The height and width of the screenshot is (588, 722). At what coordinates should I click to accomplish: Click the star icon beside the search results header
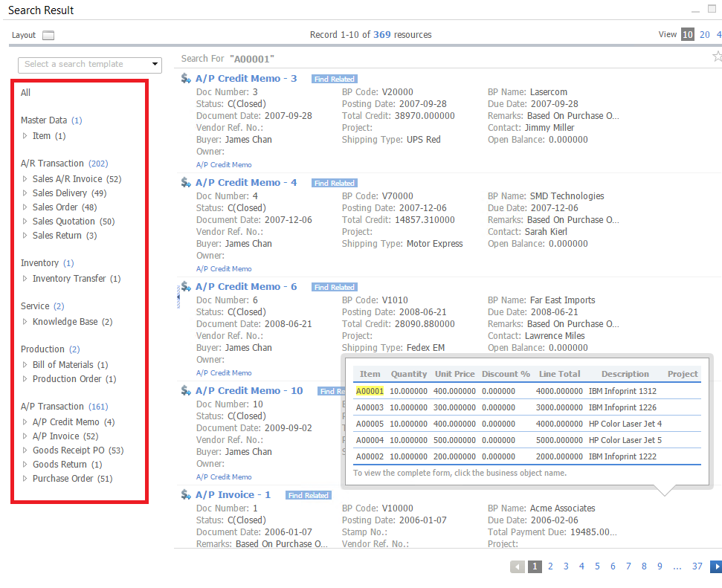(x=717, y=56)
